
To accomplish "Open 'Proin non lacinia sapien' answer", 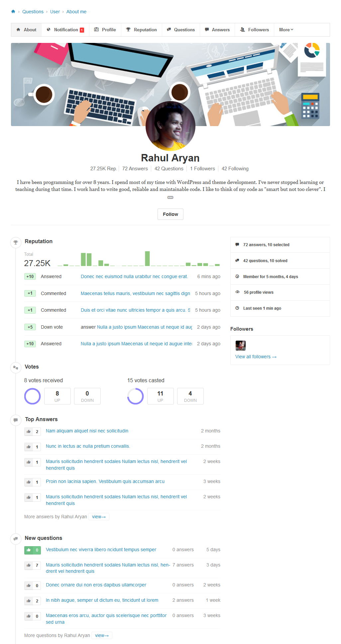I will 105,481.
